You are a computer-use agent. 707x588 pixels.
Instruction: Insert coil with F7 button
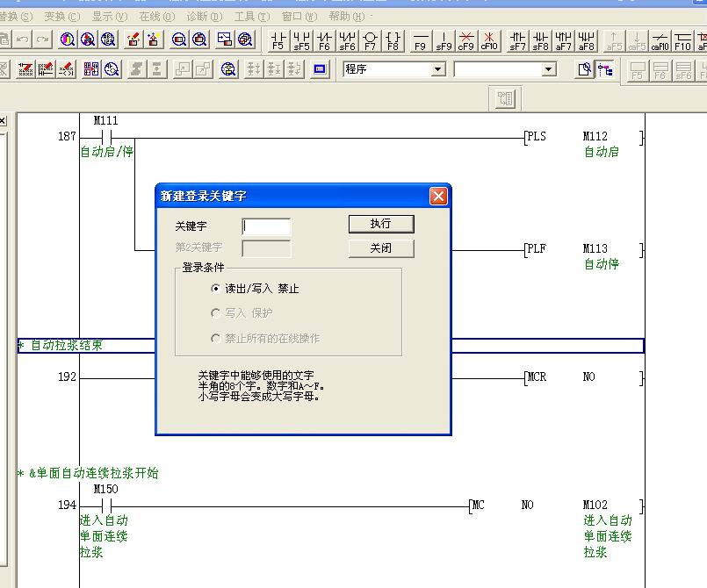[370, 40]
